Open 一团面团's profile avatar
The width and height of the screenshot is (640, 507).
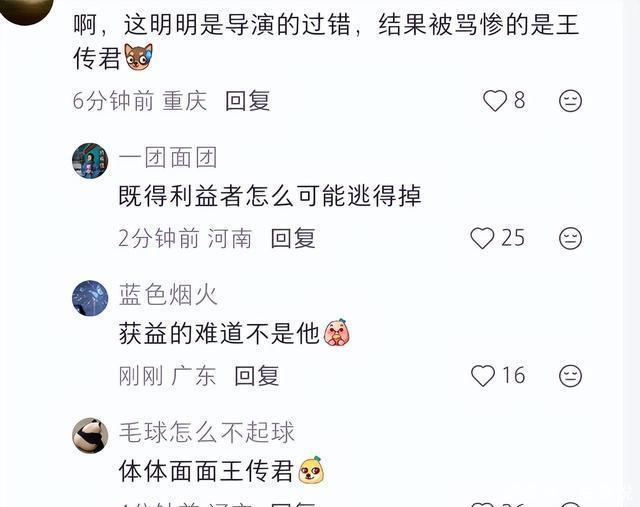tap(90, 160)
